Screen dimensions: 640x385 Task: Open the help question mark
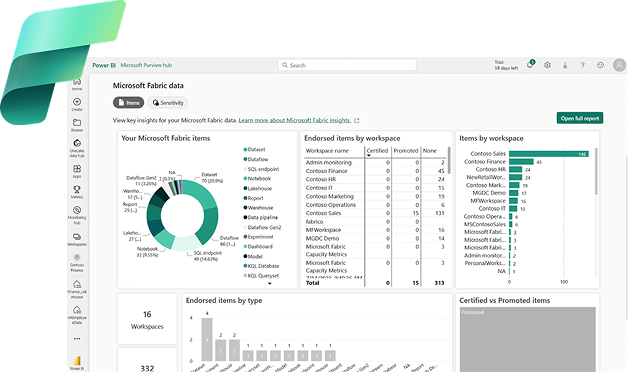coord(582,65)
